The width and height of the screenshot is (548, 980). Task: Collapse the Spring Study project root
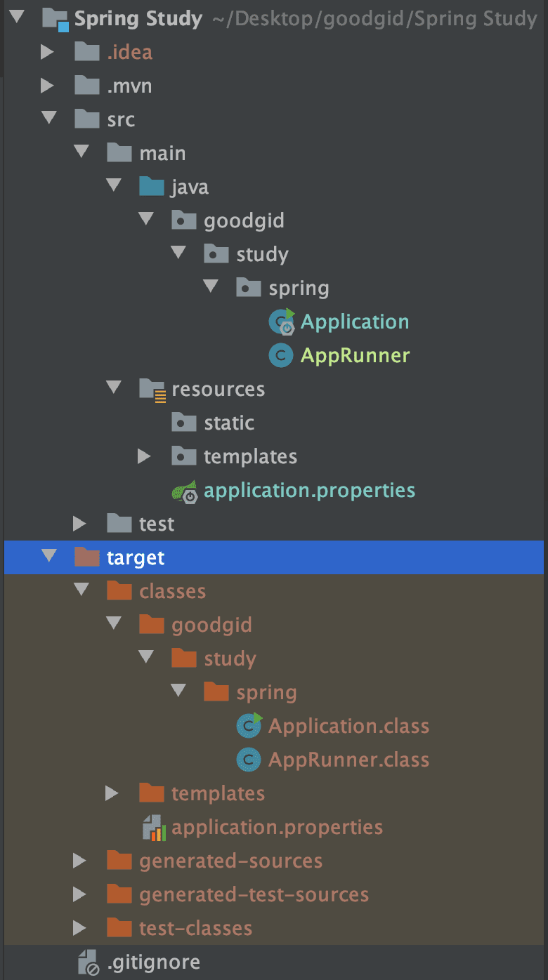coord(17,17)
